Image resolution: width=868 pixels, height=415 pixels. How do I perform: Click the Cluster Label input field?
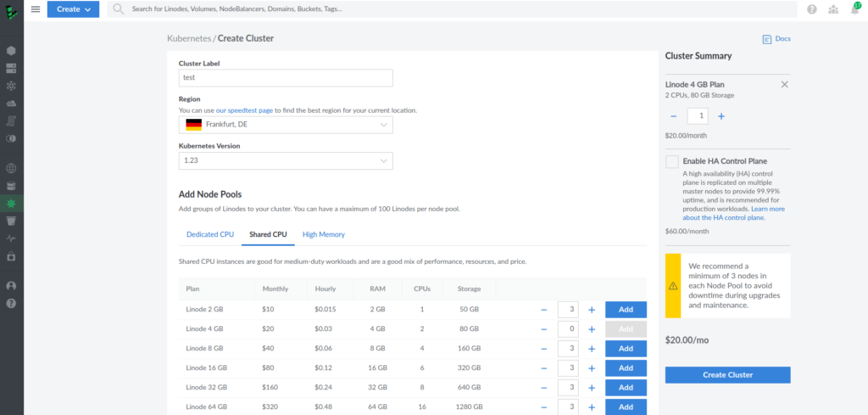pyautogui.click(x=286, y=78)
